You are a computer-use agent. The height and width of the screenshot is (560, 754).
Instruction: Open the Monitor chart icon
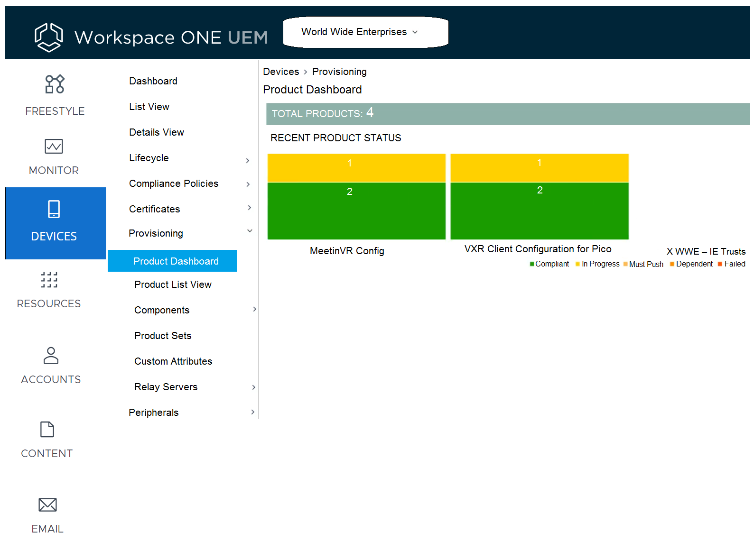pyautogui.click(x=54, y=146)
